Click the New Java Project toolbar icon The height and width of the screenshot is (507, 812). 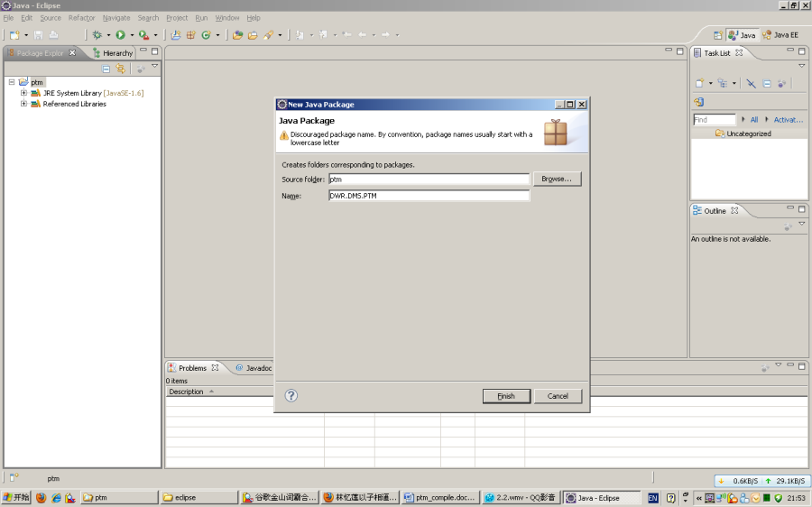[x=176, y=35]
